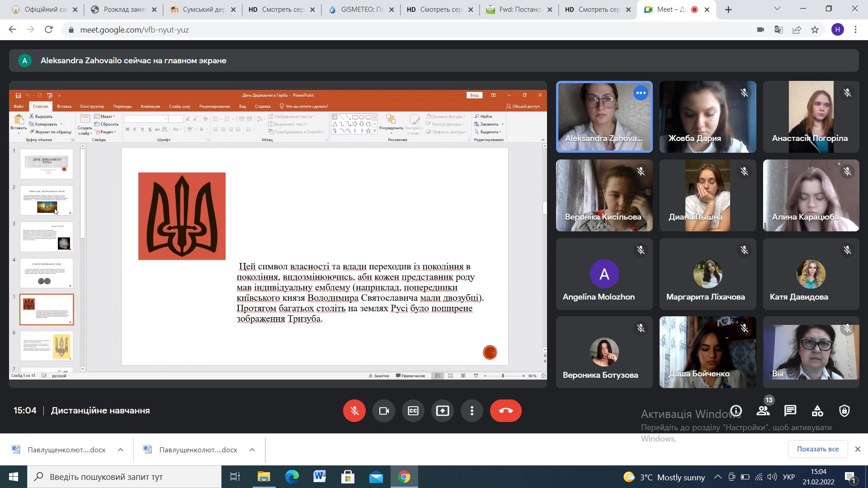Click Анастасія Погоріла video tile

[x=811, y=117]
